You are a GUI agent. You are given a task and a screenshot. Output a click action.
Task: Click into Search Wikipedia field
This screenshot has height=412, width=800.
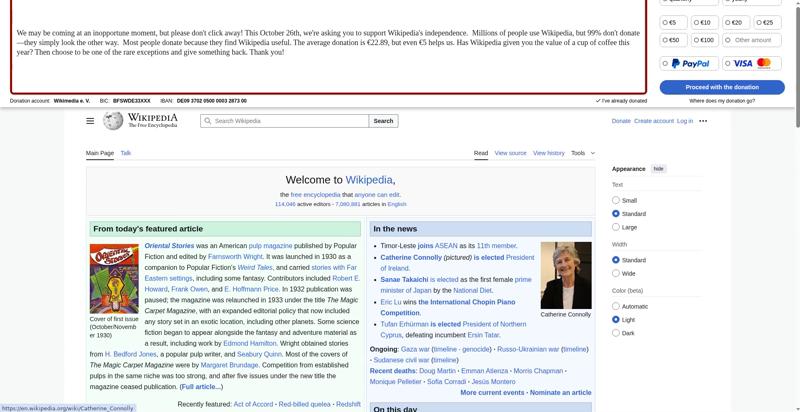(x=285, y=121)
